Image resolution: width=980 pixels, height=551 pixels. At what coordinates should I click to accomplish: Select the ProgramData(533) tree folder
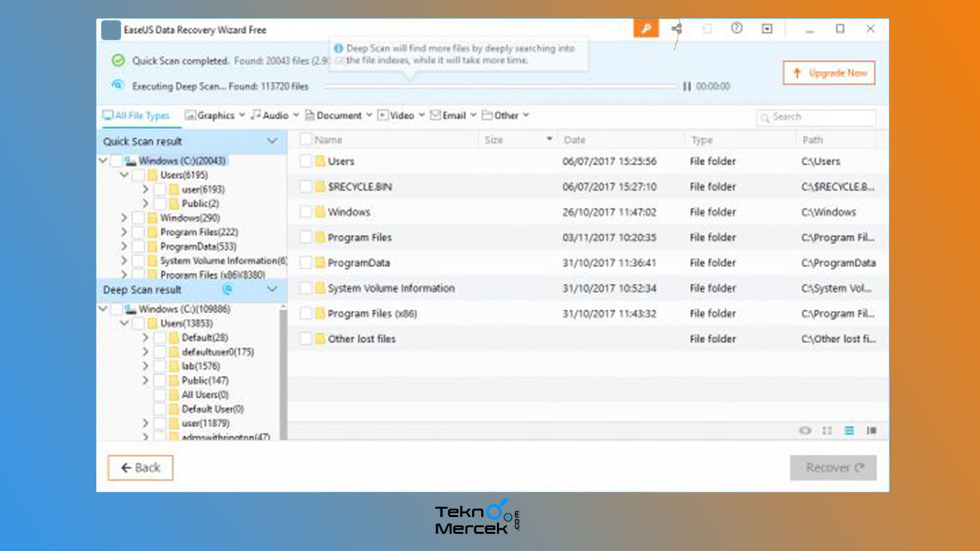click(198, 246)
